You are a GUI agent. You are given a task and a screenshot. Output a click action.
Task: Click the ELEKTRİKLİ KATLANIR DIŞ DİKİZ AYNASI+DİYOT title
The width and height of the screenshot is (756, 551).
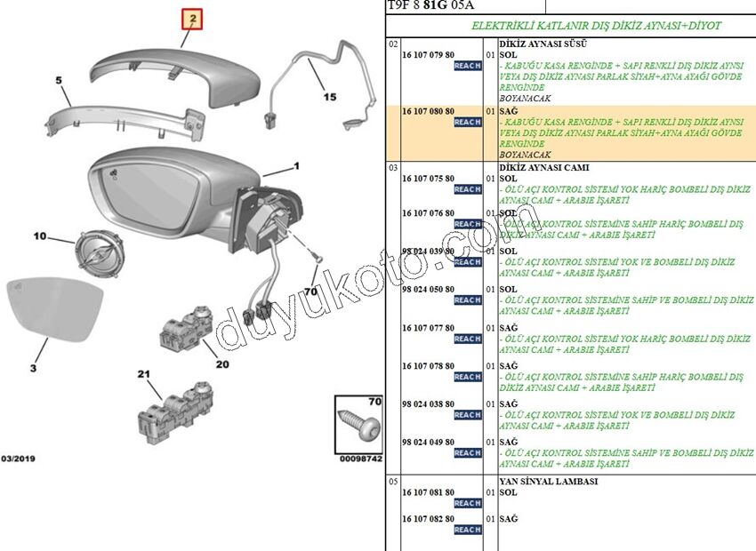point(595,27)
